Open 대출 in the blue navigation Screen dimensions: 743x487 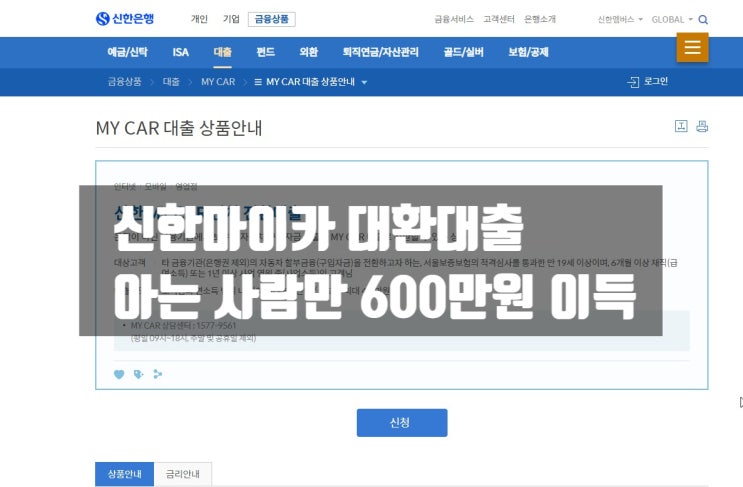222,52
